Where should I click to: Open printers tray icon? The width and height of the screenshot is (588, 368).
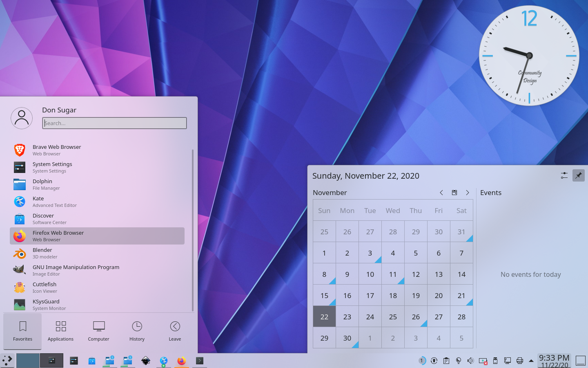click(x=520, y=361)
